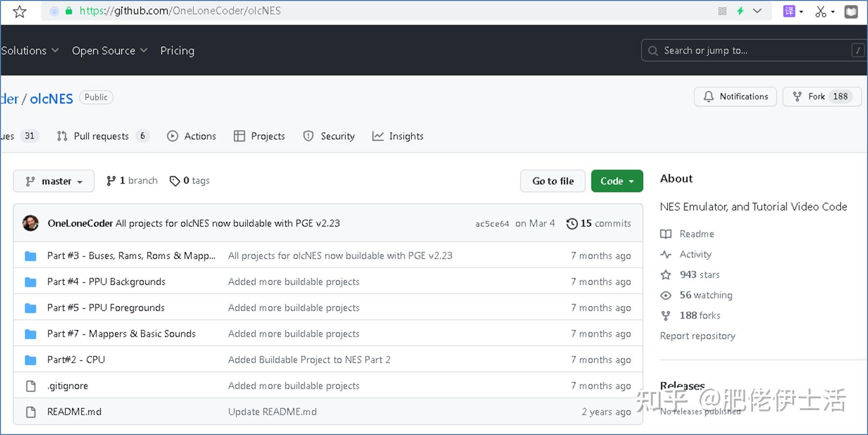Click OneLoneCoder's avatar picture

30,223
